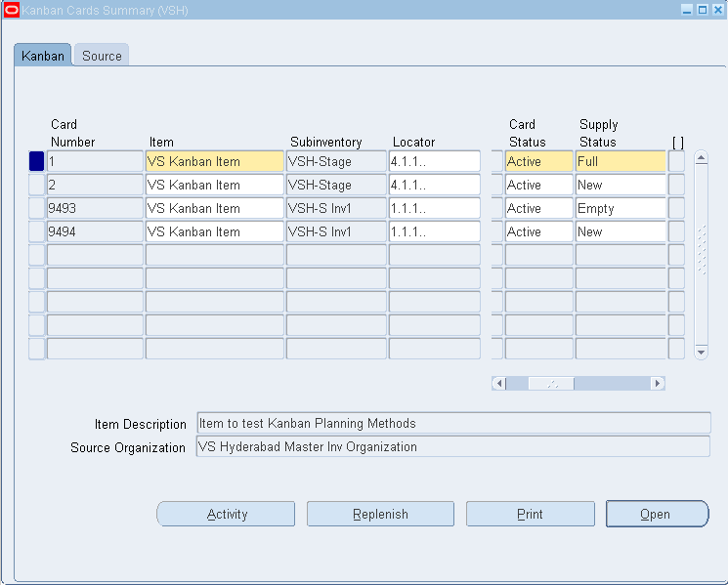
Task: Switch to the Source tab
Action: coord(102,56)
